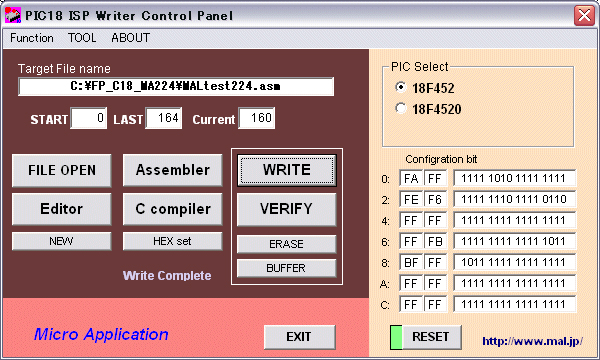This screenshot has height=360, width=600.
Task: Click the Write Complete status text
Action: (x=167, y=275)
